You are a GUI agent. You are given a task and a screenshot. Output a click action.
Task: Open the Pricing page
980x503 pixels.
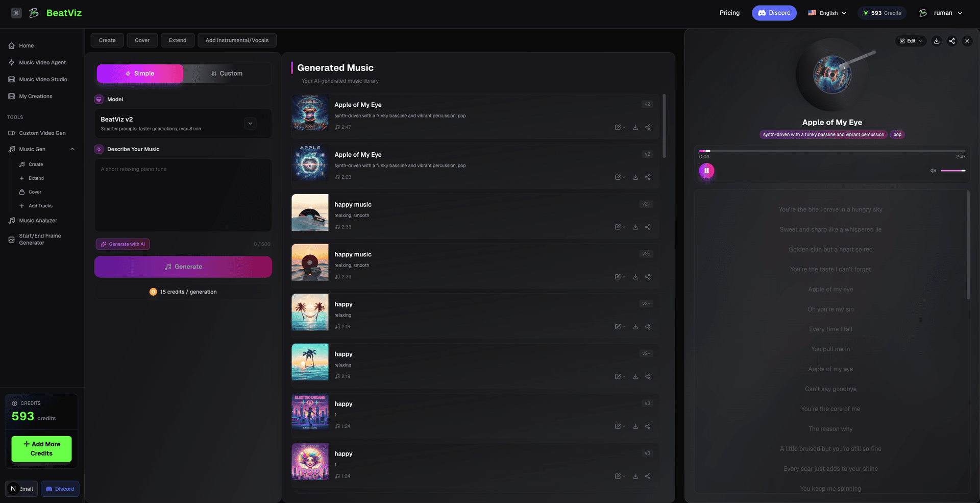(729, 13)
